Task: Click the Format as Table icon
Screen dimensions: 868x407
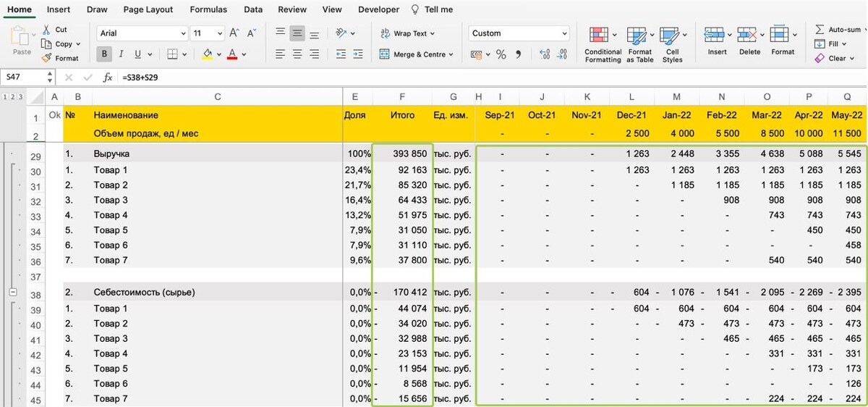Action: point(637,36)
